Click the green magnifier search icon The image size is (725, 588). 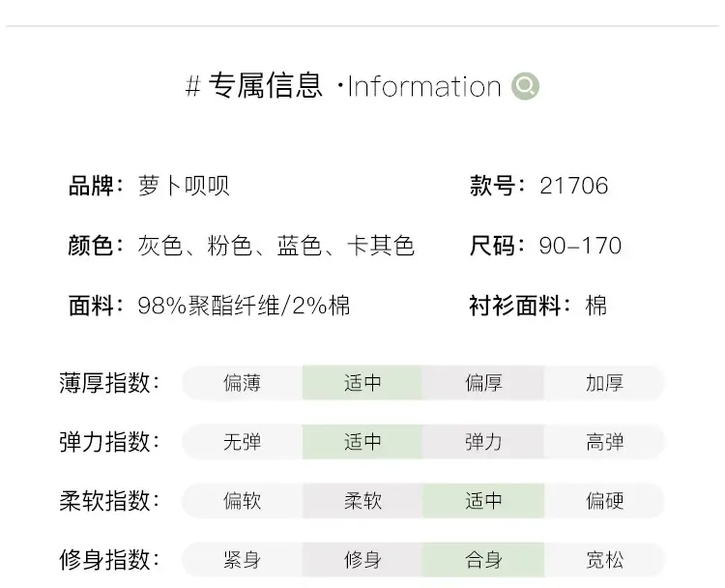tap(525, 85)
